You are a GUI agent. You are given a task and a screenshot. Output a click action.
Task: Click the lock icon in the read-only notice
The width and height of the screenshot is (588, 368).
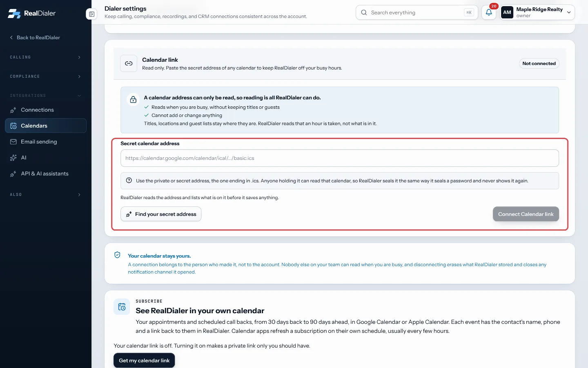click(133, 99)
